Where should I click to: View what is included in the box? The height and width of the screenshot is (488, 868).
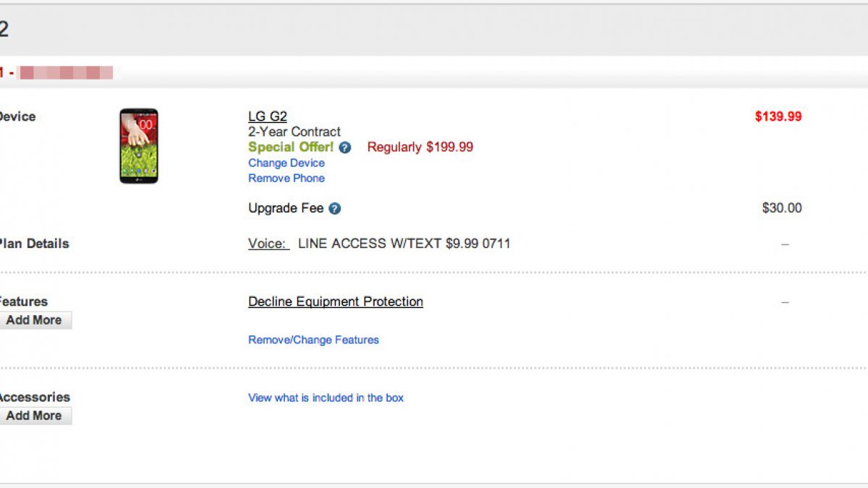click(x=325, y=398)
